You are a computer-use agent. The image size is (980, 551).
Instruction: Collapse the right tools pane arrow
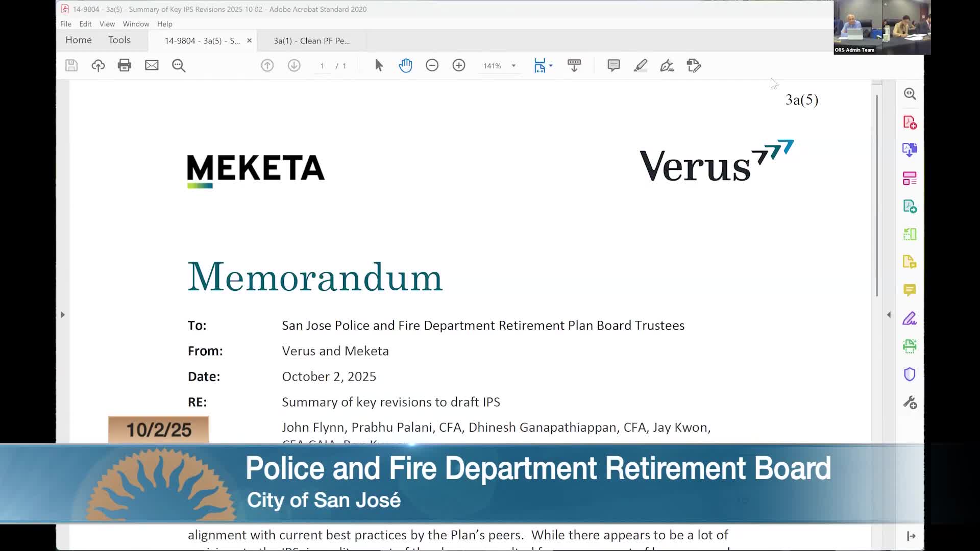pos(889,315)
